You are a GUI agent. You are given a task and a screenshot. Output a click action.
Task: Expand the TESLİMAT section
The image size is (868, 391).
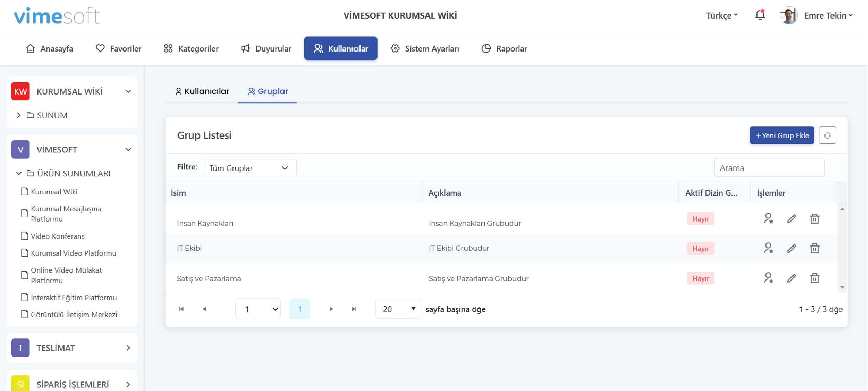[x=128, y=348]
